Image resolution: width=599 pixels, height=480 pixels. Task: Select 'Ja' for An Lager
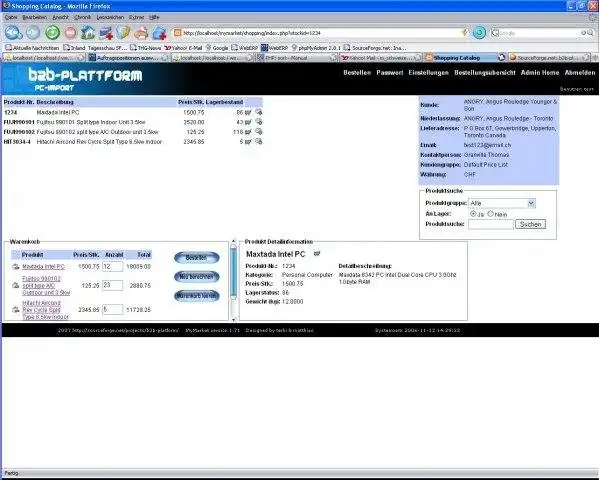pyautogui.click(x=473, y=214)
